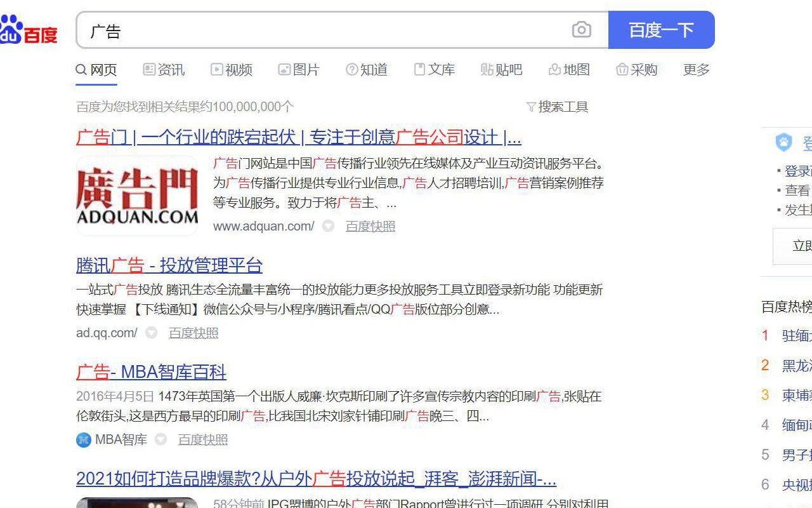Open 百度快照 for ad.qq.com result
This screenshot has width=812, height=508.
pos(193,333)
